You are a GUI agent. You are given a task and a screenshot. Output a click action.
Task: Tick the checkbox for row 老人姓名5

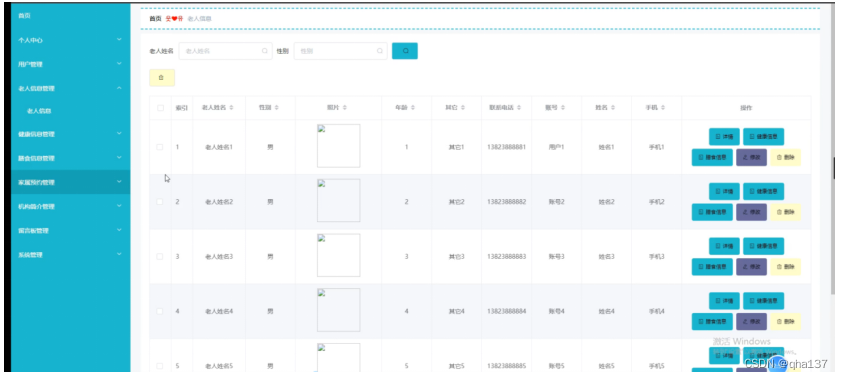(160, 366)
